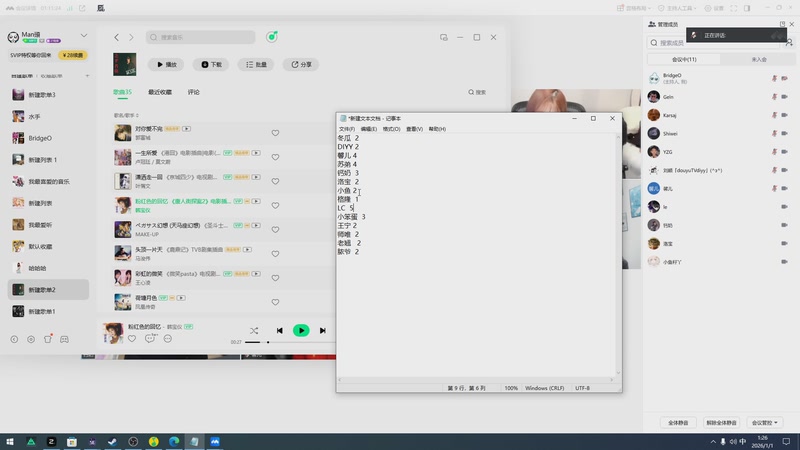This screenshot has width=800, height=450.
Task: Like the song 对你爱不完
Action: pos(276,133)
